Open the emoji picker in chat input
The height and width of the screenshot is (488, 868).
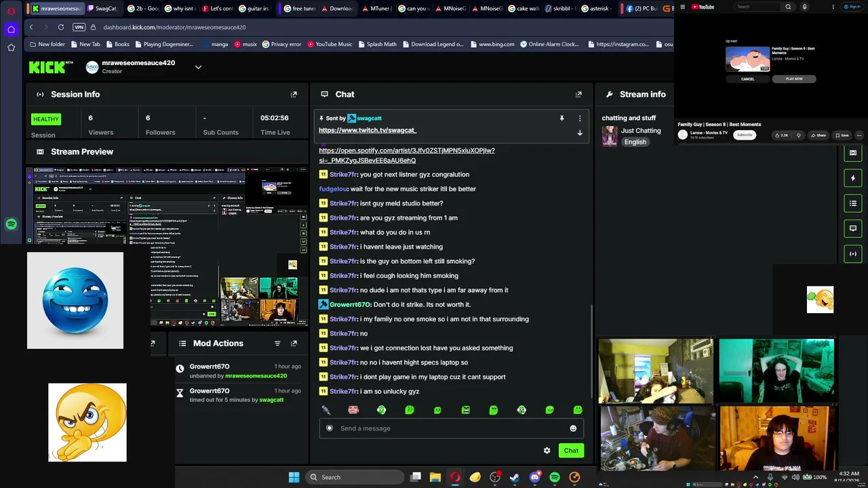[x=573, y=428]
